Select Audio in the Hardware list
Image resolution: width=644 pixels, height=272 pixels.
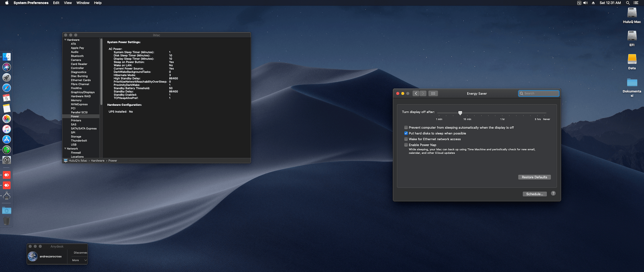click(74, 52)
